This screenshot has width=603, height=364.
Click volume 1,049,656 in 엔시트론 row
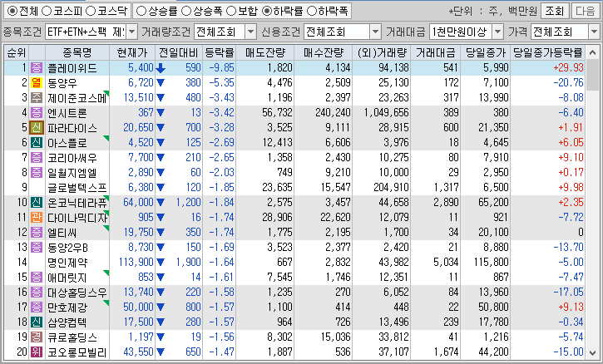(386, 113)
